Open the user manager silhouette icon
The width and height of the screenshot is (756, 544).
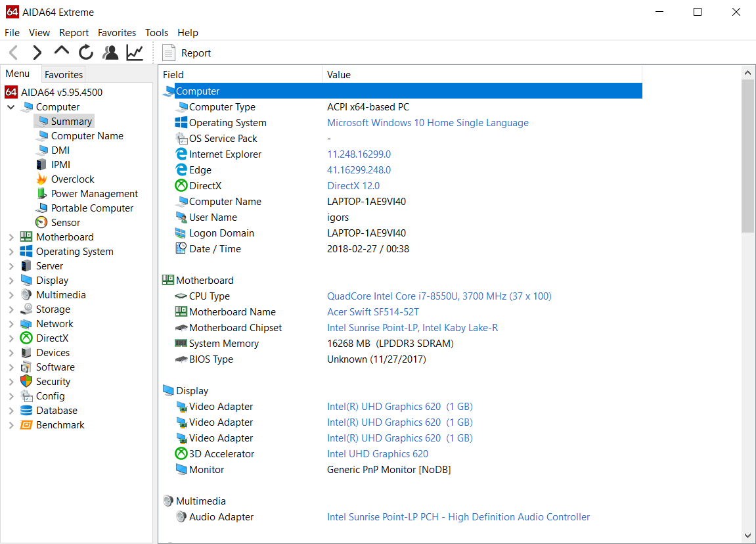(x=110, y=52)
